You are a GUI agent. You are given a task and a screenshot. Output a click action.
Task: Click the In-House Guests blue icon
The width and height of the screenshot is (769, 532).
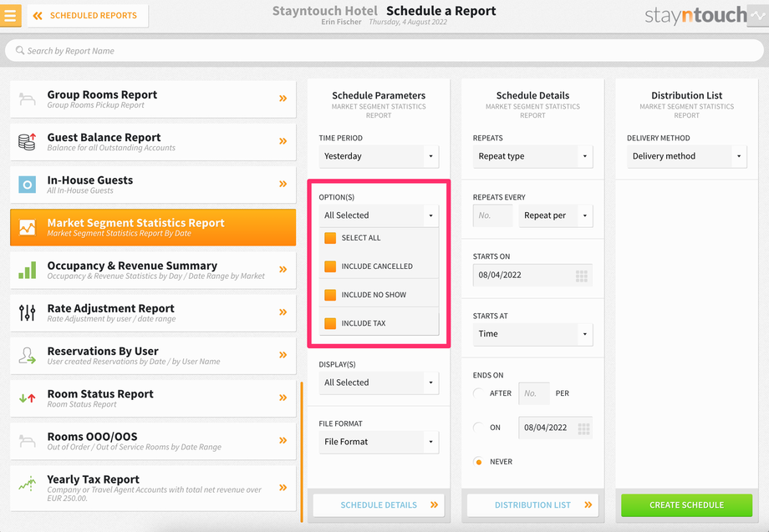tap(27, 185)
